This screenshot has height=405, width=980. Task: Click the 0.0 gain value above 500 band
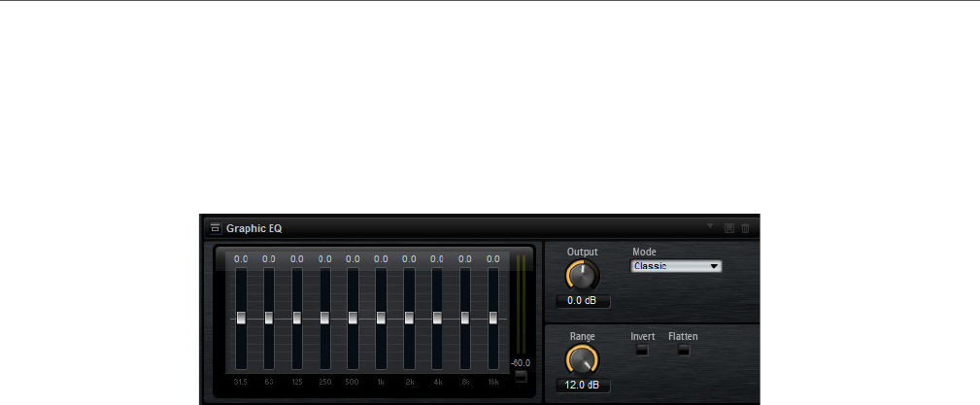pos(354,258)
